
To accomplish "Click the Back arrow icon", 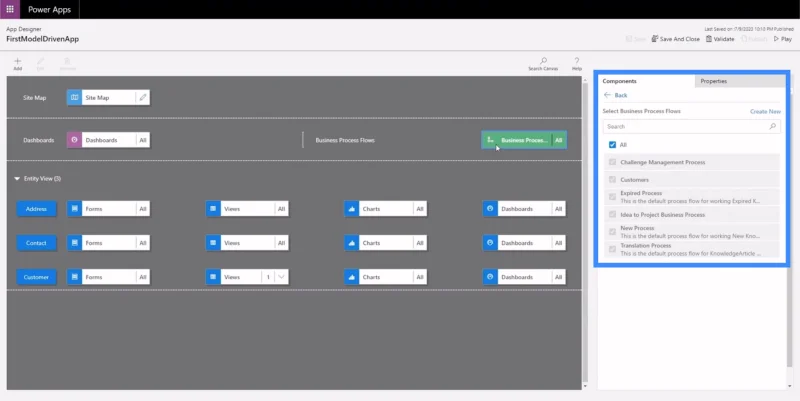I will (x=607, y=95).
